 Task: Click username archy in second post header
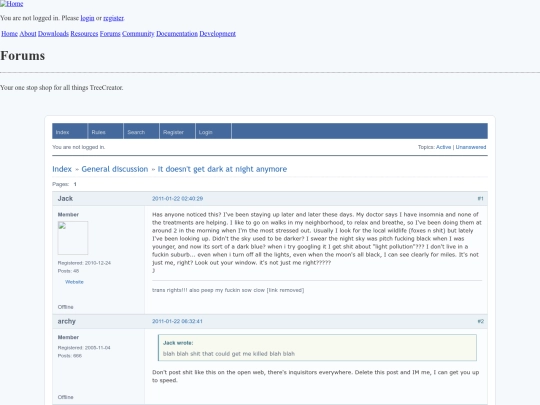click(x=66, y=321)
